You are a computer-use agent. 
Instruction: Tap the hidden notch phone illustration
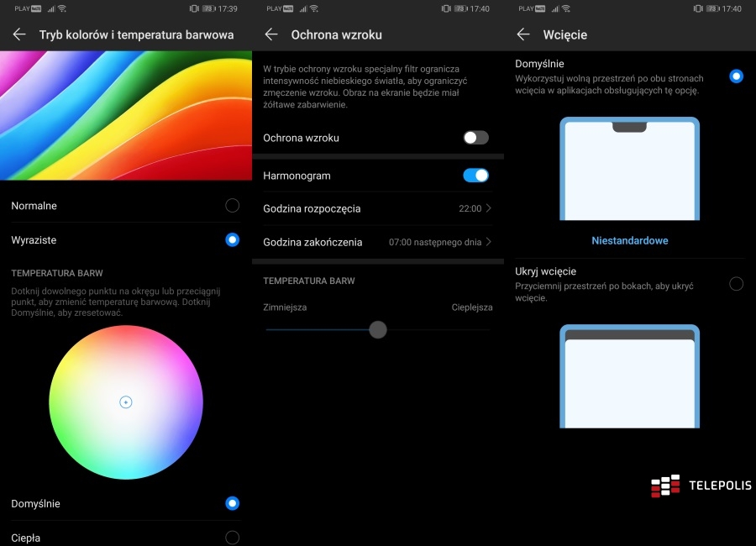(629, 376)
